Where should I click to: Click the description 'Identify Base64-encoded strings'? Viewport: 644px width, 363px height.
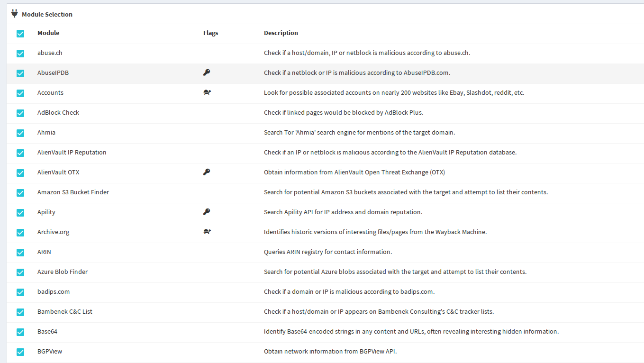[x=411, y=331]
